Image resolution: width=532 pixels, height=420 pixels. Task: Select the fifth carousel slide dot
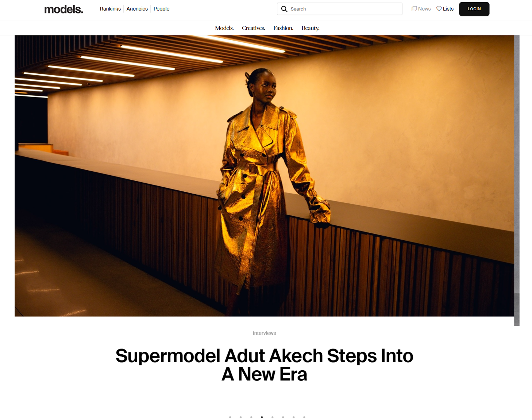point(272,417)
